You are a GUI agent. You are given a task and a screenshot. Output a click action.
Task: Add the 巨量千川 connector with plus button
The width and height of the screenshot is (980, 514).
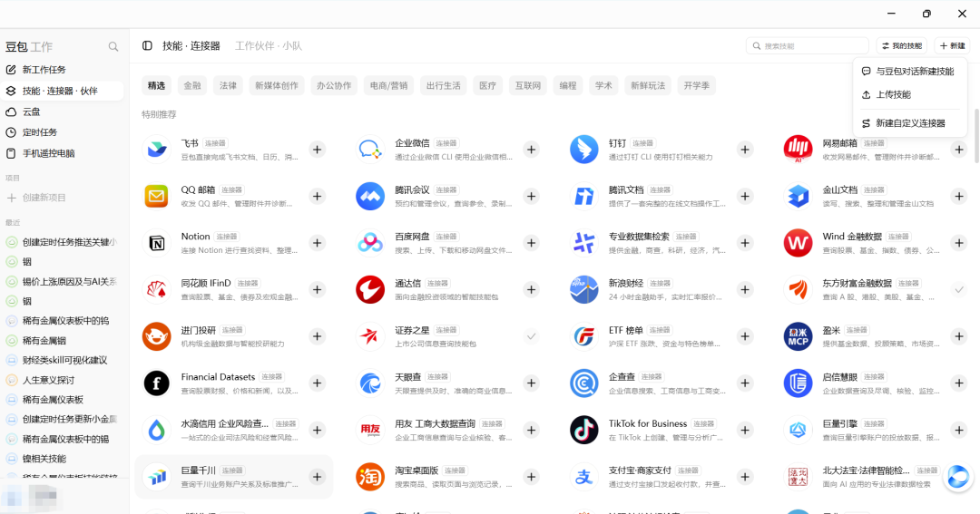pyautogui.click(x=318, y=477)
